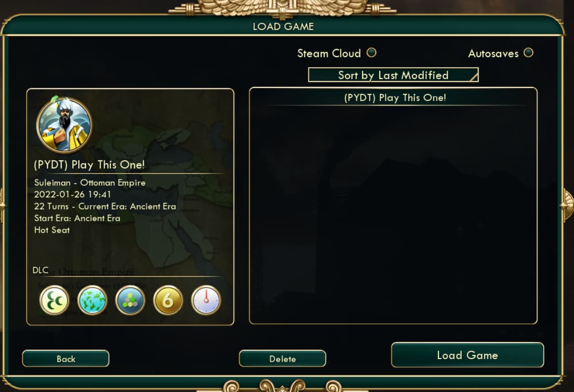Click the clock face DLC icon
The image size is (574, 392).
[206, 300]
